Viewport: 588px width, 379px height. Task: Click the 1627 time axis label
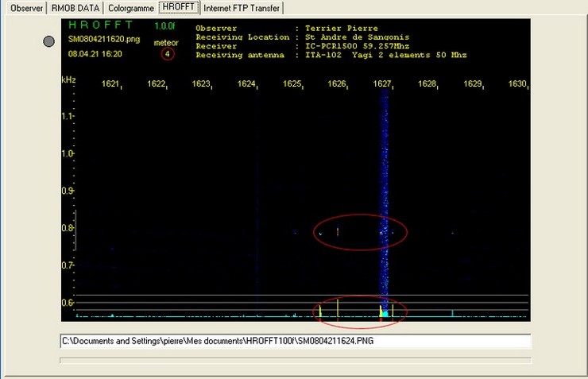(x=381, y=83)
